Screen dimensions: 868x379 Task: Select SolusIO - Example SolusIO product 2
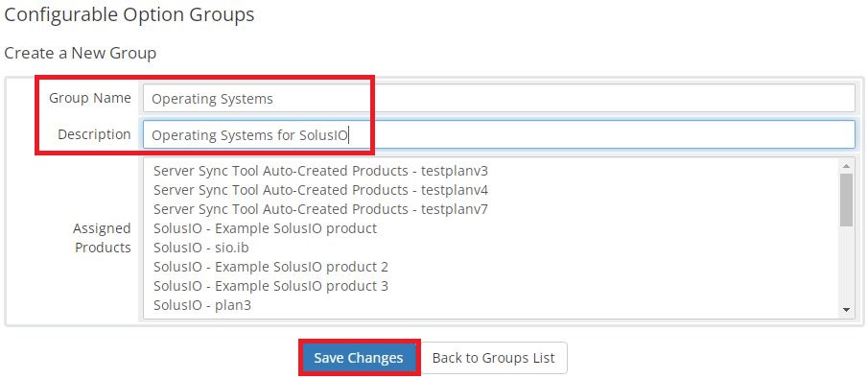click(x=270, y=267)
